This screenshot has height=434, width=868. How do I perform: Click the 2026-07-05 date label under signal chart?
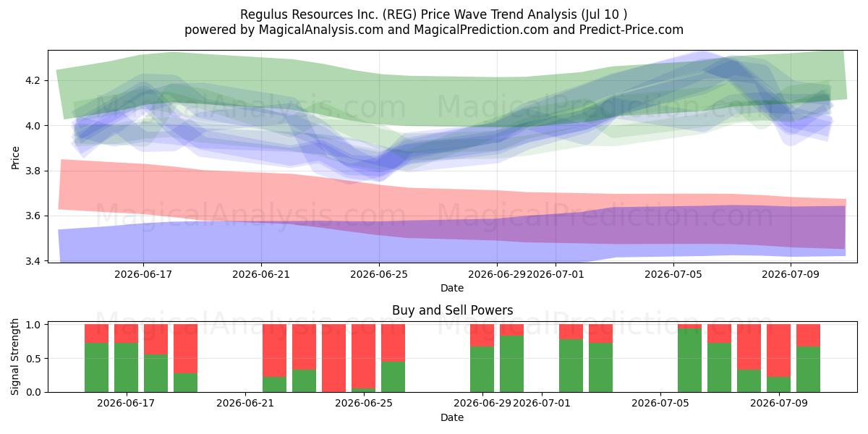(660, 404)
